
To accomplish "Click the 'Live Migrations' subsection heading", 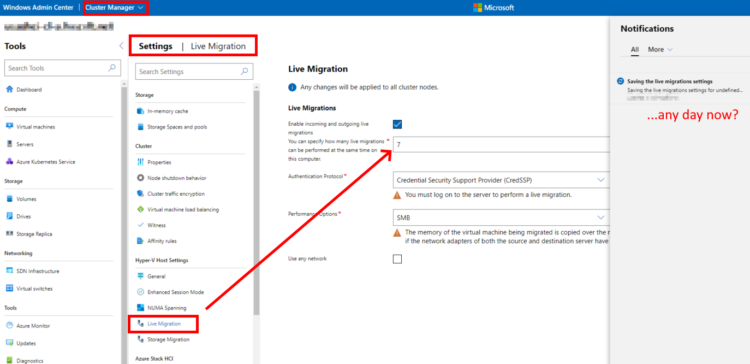I will coord(312,108).
